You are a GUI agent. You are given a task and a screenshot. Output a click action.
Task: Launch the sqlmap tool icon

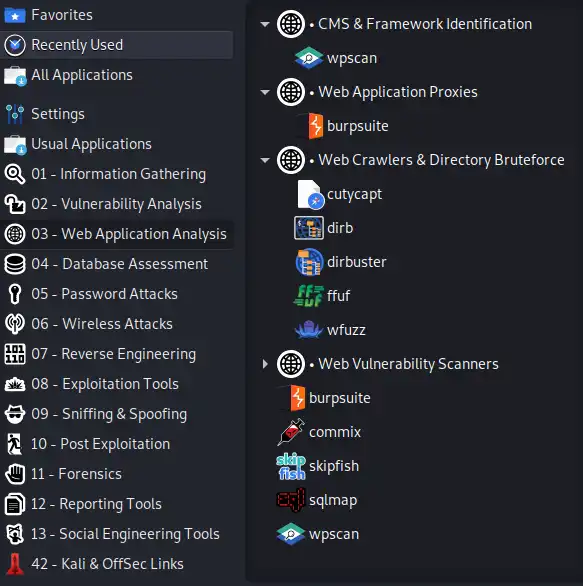[x=291, y=500]
